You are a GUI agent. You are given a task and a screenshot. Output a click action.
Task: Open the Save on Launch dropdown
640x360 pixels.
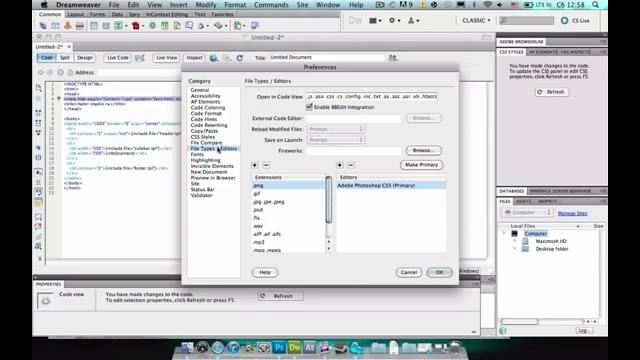[x=336, y=140]
